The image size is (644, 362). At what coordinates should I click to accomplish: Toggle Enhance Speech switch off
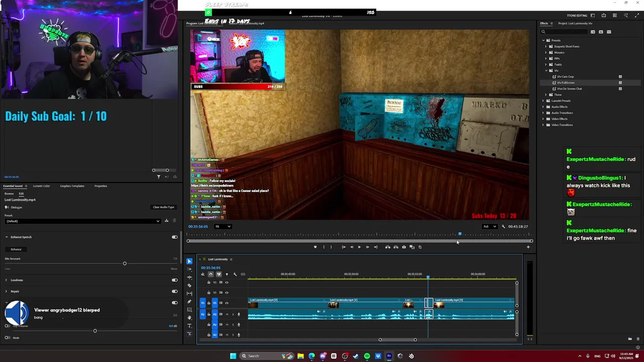(x=175, y=237)
